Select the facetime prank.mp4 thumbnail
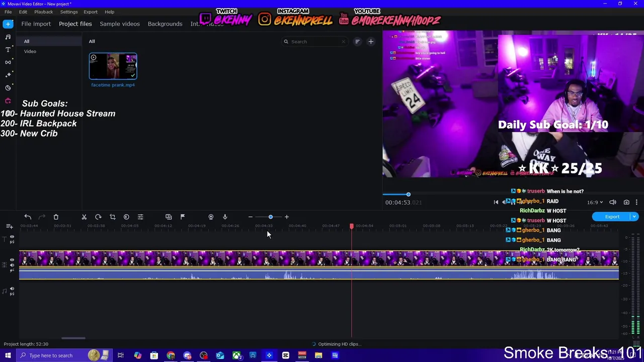This screenshot has width=644, height=362. point(113,66)
